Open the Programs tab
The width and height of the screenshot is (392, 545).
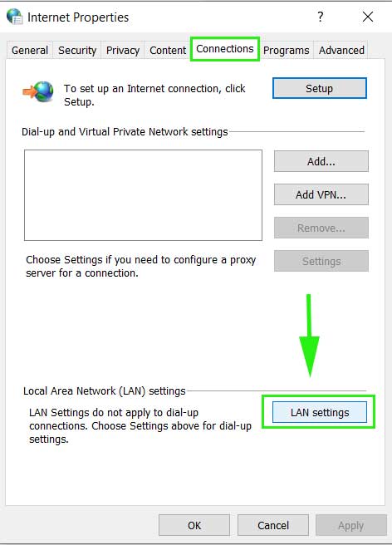pos(286,51)
